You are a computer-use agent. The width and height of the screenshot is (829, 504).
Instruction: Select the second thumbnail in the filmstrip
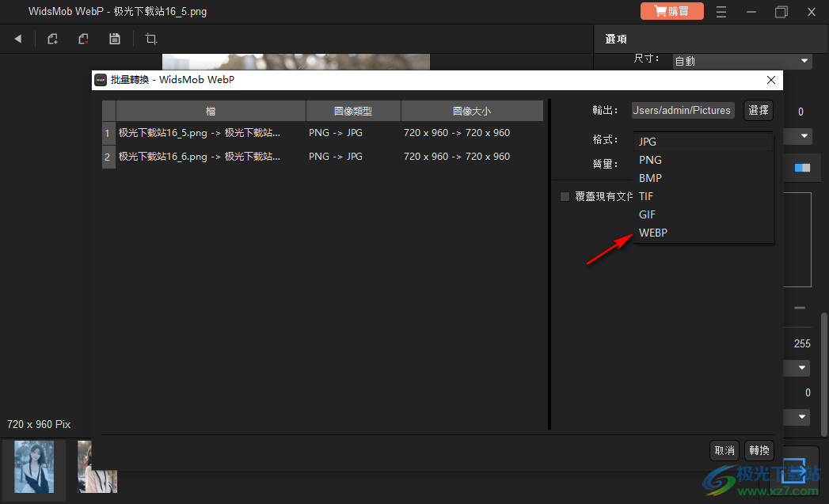click(97, 467)
